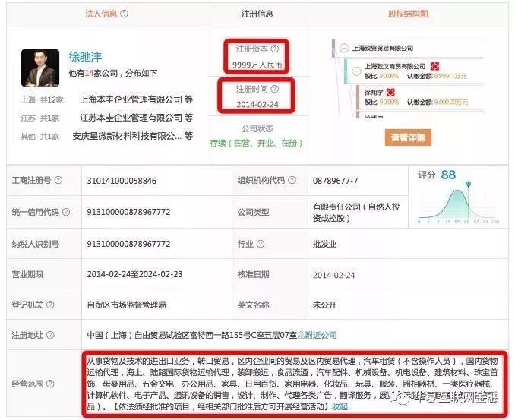Click organization code 08789677-7
Screen dimensions: 515x420
(335, 181)
